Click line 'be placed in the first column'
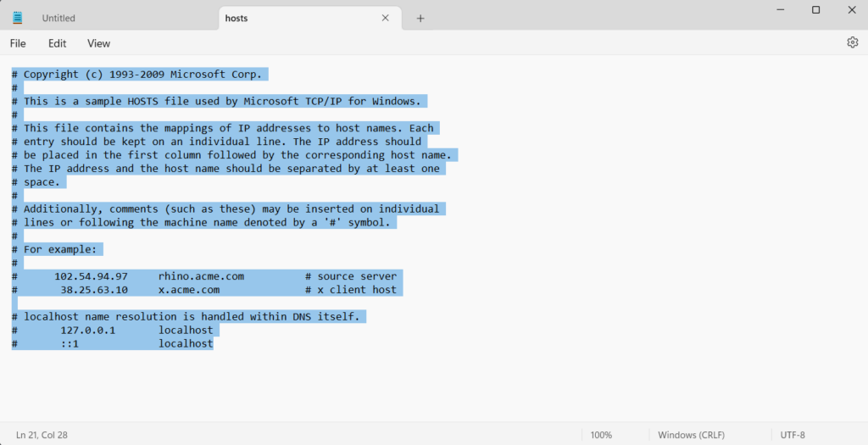Image resolution: width=868 pixels, height=445 pixels. (231, 155)
